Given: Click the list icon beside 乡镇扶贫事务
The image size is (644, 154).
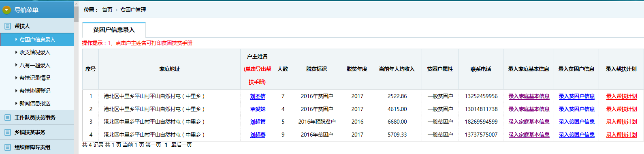Looking at the screenshot, I should point(8,132).
